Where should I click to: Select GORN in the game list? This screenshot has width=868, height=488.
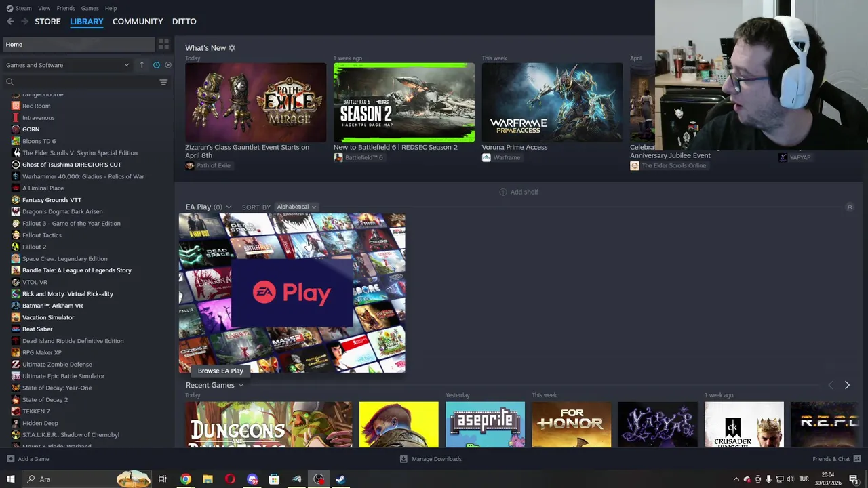(31, 129)
